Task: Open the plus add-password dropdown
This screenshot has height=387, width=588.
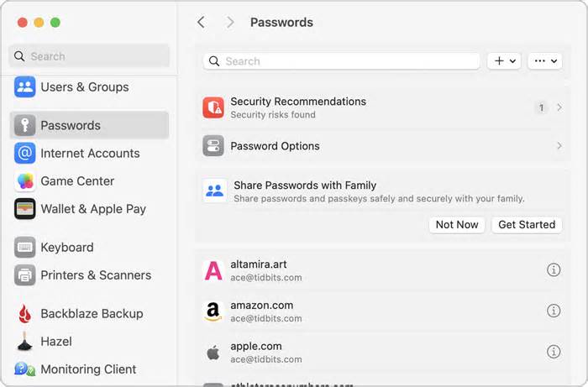Action: (x=504, y=60)
